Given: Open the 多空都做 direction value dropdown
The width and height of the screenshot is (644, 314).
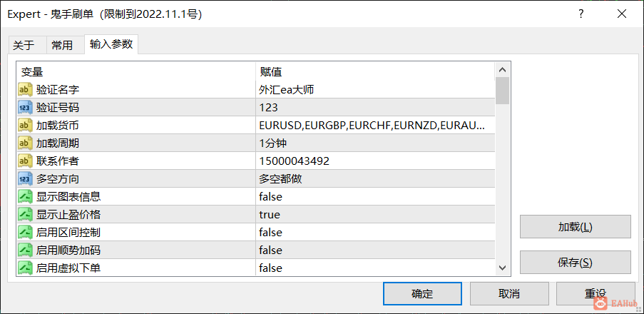Looking at the screenshot, I should tap(375, 179).
